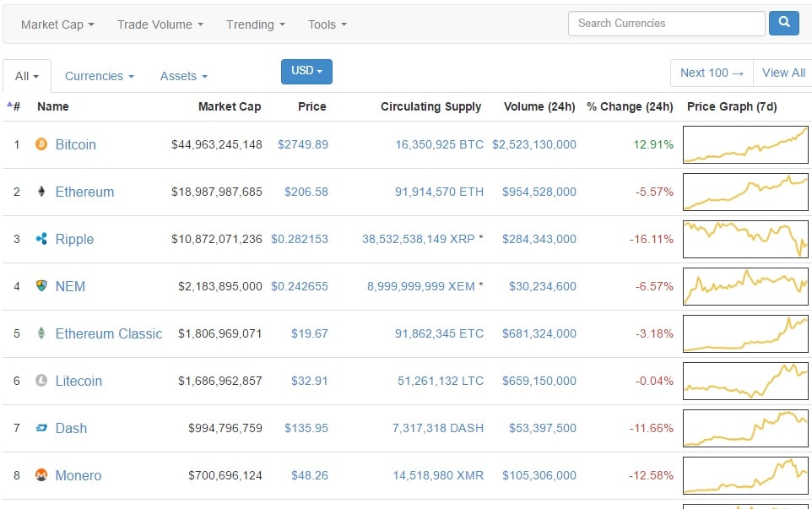Expand the Trending dropdown
The width and height of the screenshot is (812, 509).
point(256,24)
